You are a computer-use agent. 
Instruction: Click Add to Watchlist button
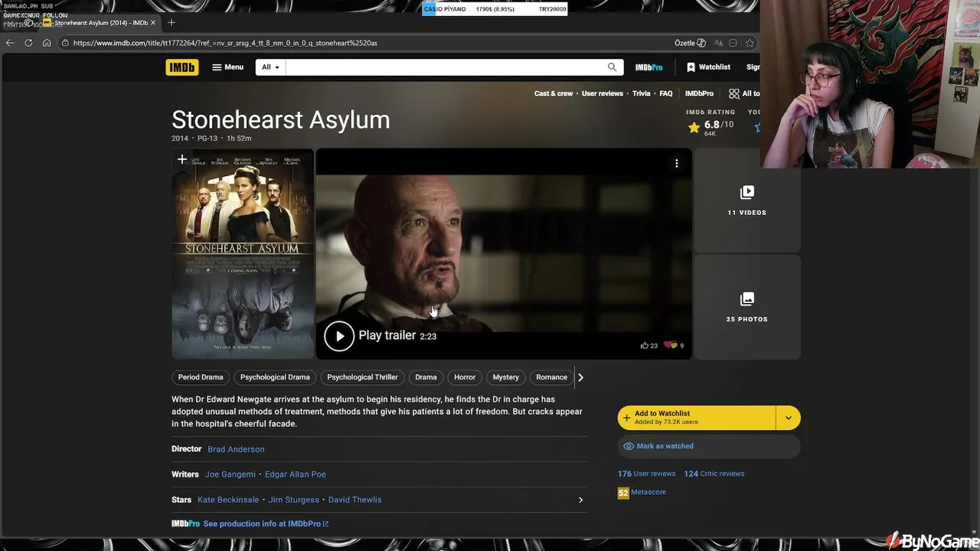tap(697, 418)
